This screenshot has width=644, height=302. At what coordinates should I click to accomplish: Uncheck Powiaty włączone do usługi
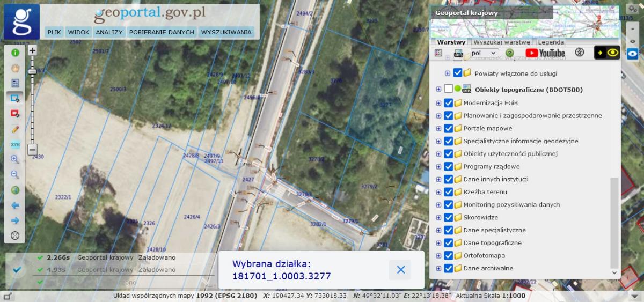tap(457, 73)
